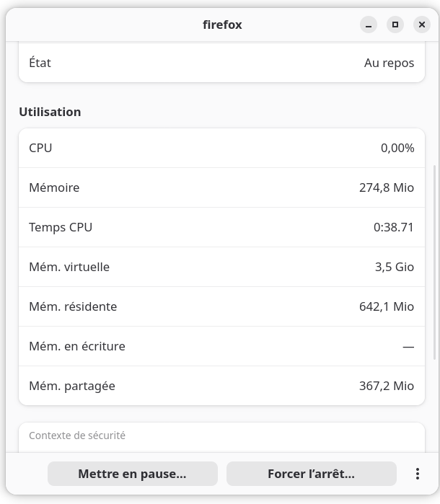
Task: Click the Mém. résidente row
Action: point(221,306)
